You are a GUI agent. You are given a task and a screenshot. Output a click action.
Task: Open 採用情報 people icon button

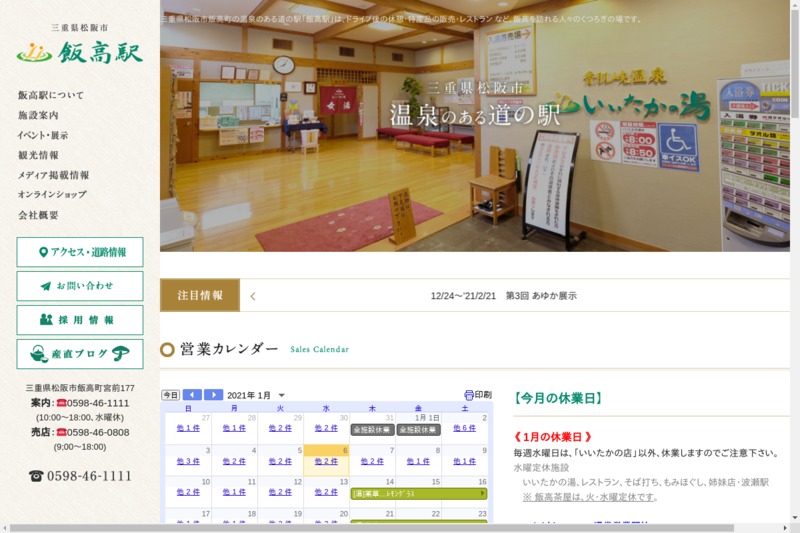pos(80,320)
